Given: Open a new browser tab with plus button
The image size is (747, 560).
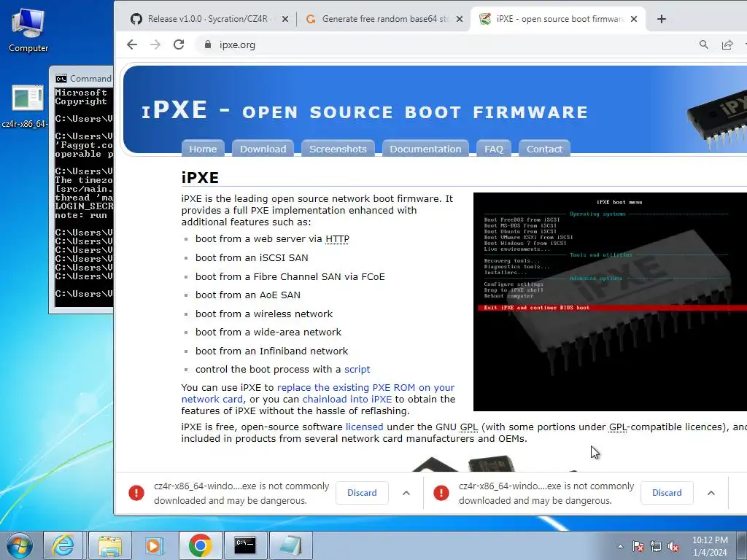Looking at the screenshot, I should (661, 19).
